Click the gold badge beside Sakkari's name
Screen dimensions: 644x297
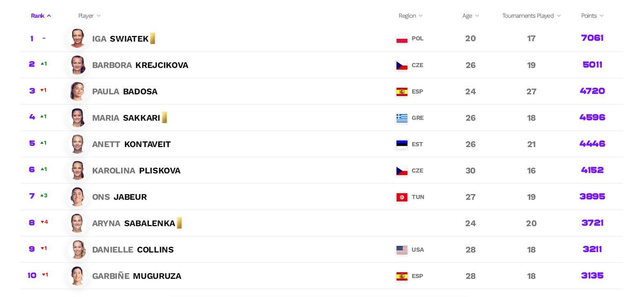pos(164,117)
